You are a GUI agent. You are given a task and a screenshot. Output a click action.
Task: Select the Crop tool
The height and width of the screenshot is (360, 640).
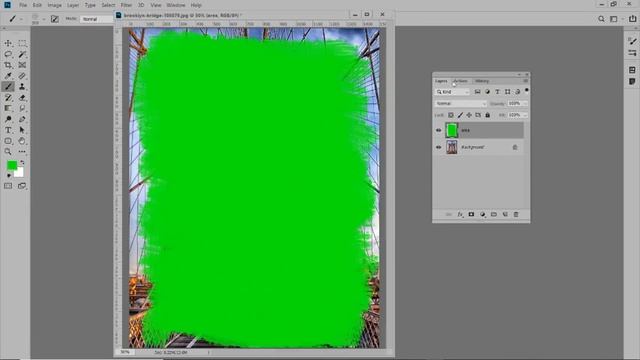click(x=8, y=65)
